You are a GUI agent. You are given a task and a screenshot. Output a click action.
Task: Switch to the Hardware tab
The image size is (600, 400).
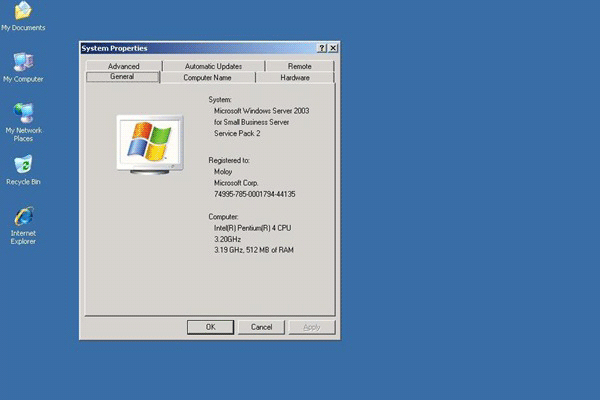click(x=295, y=77)
